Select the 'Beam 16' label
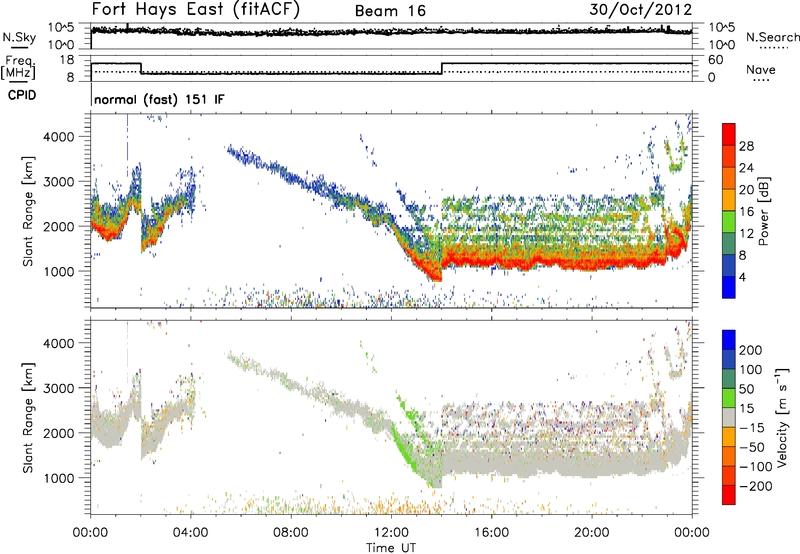Image resolution: width=800 pixels, height=554 pixels. pyautogui.click(x=390, y=11)
